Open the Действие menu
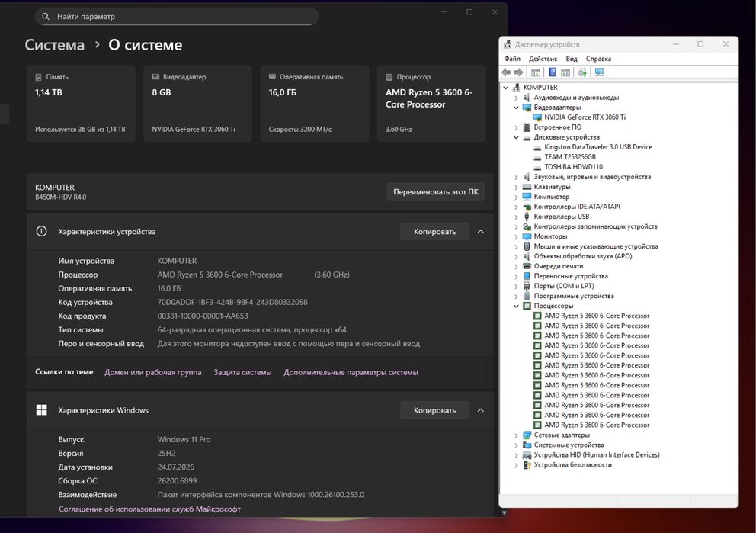This screenshot has width=756, height=533. [x=543, y=59]
